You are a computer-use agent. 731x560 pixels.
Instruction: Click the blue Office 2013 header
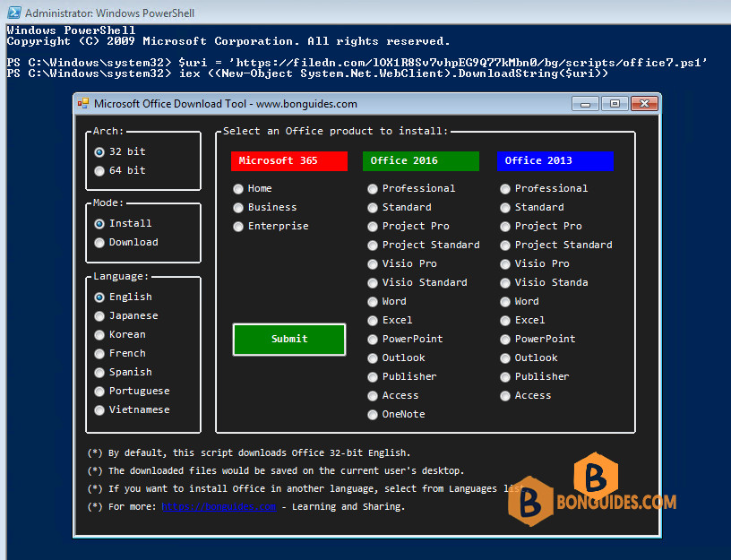555,161
